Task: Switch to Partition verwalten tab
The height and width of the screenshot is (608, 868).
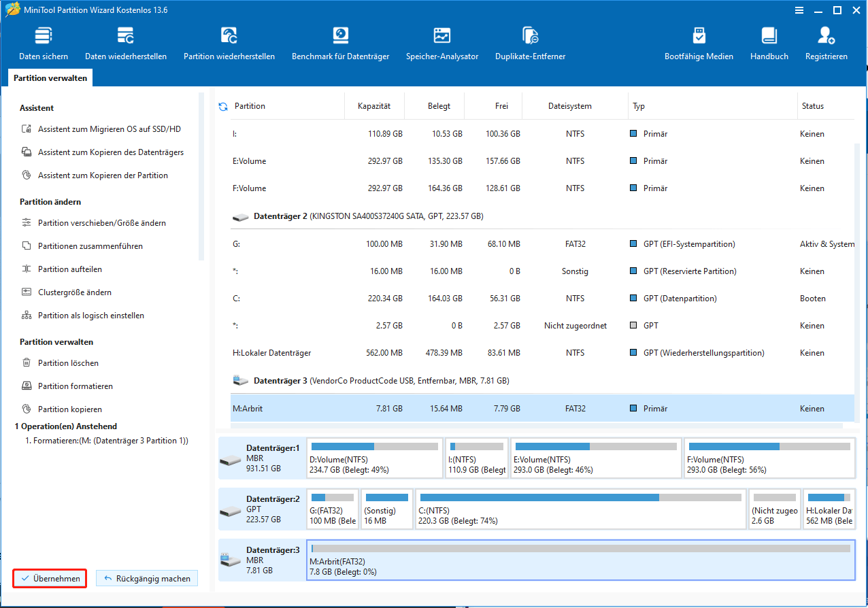Action: pyautogui.click(x=50, y=78)
